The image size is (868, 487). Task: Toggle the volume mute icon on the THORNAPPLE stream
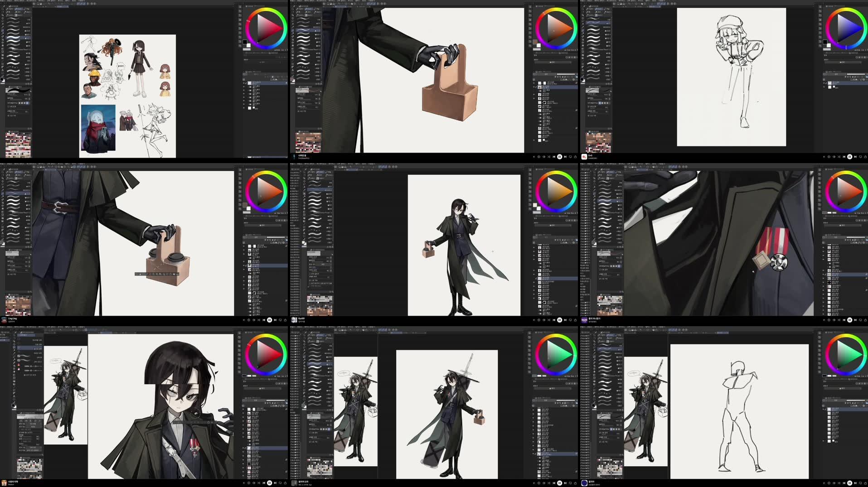tap(544, 156)
